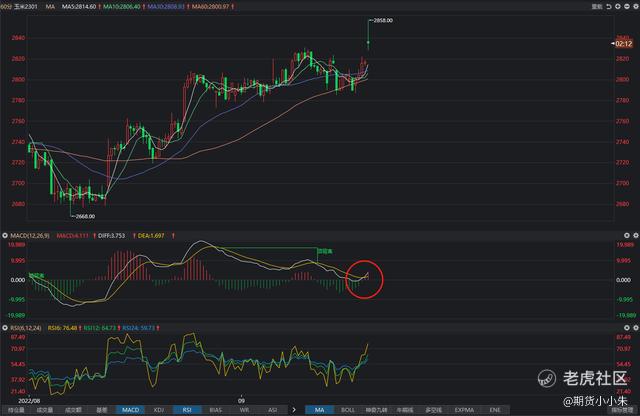This screenshot has width=640, height=416.
Task: Click the 持仓量 open interest tab
Action: [15, 410]
